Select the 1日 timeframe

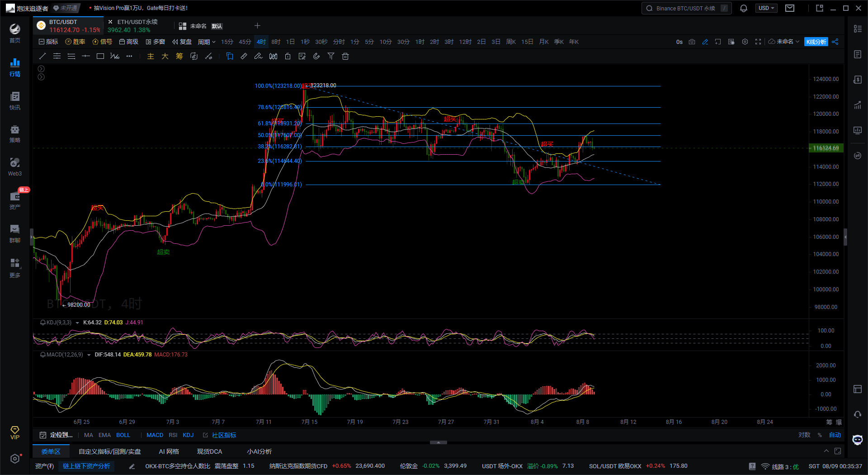290,42
